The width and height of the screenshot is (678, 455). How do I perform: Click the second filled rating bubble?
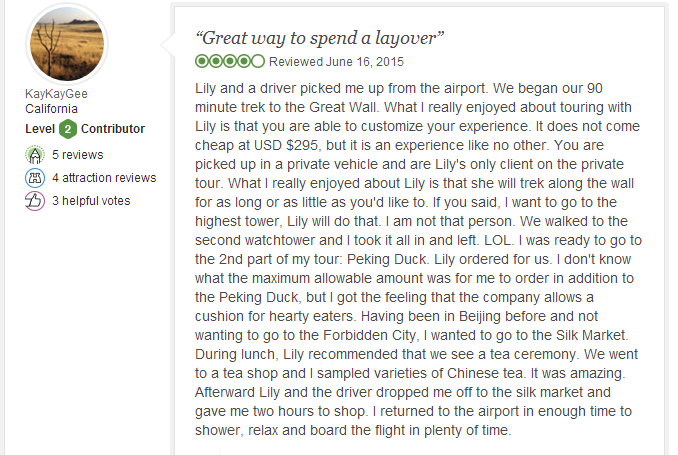(216, 61)
